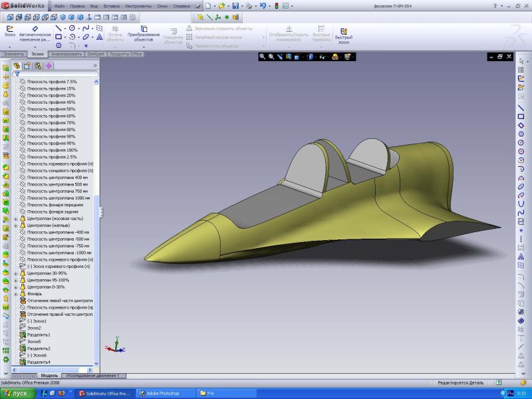Open the Вставка menu
The image size is (532, 399).
111,6
